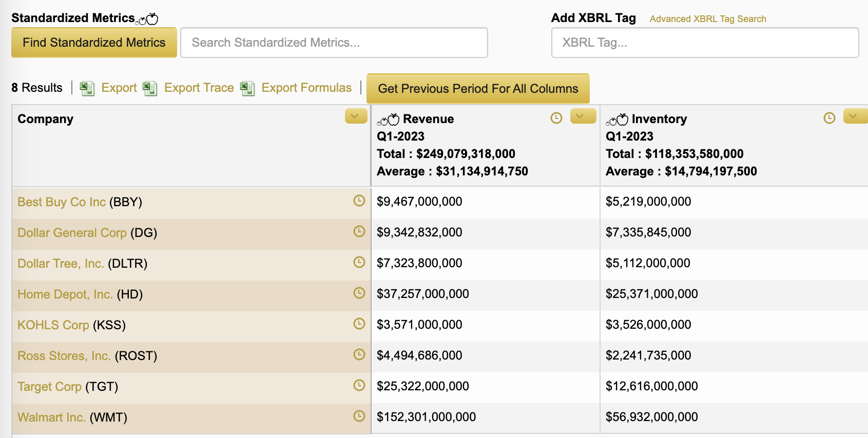
Task: Open the Ross Stores, Inc. company link
Action: click(x=64, y=356)
